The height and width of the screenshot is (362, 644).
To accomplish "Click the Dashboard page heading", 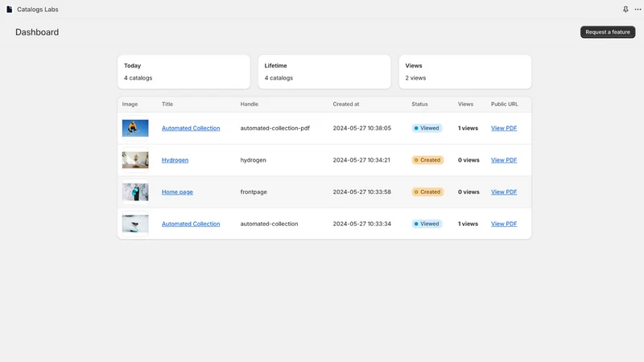I will pyautogui.click(x=37, y=32).
